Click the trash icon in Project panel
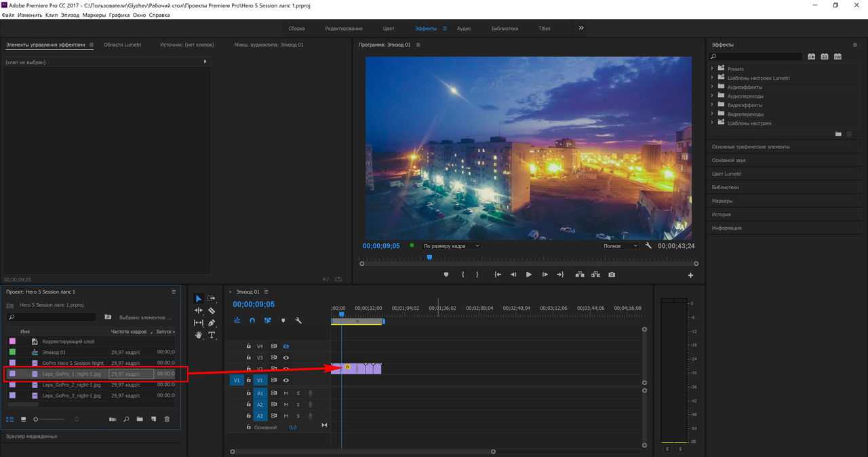This screenshot has width=868, height=457. [167, 420]
